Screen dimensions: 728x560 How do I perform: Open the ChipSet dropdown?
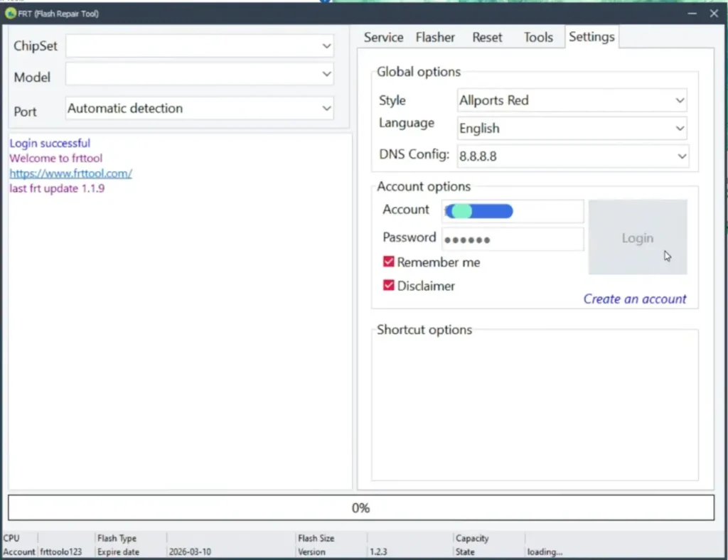click(x=200, y=46)
